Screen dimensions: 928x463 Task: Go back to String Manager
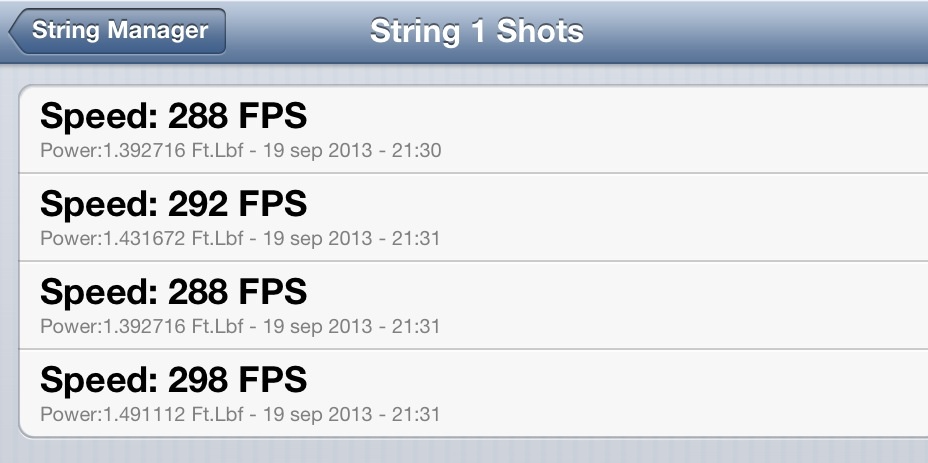[118, 30]
